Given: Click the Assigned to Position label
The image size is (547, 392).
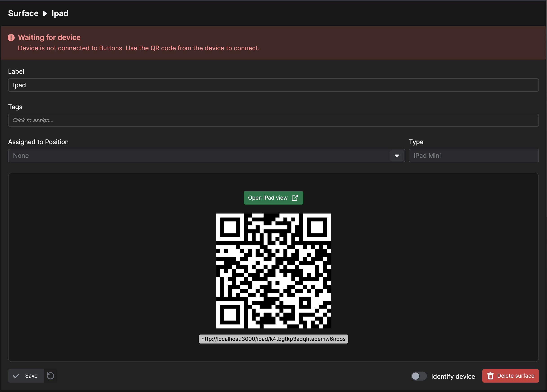Looking at the screenshot, I should click(38, 142).
